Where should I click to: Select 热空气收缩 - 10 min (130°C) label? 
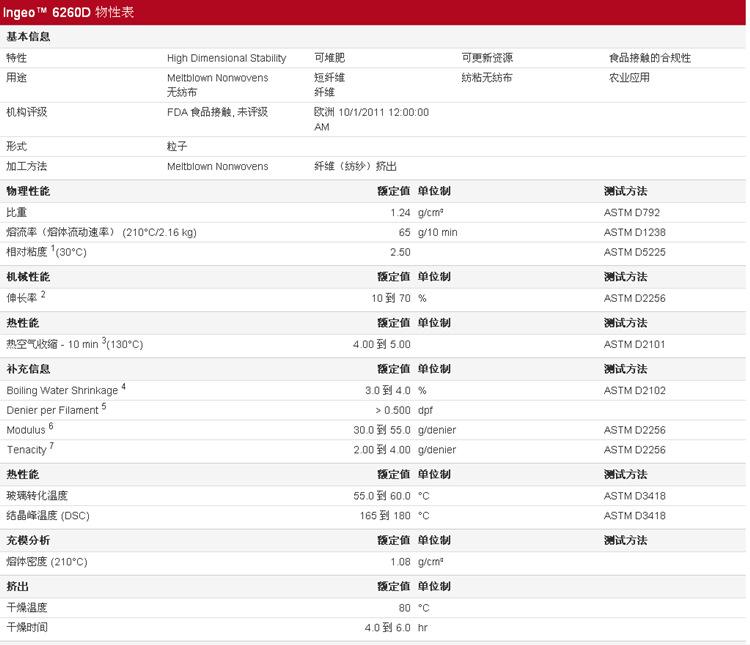75,344
